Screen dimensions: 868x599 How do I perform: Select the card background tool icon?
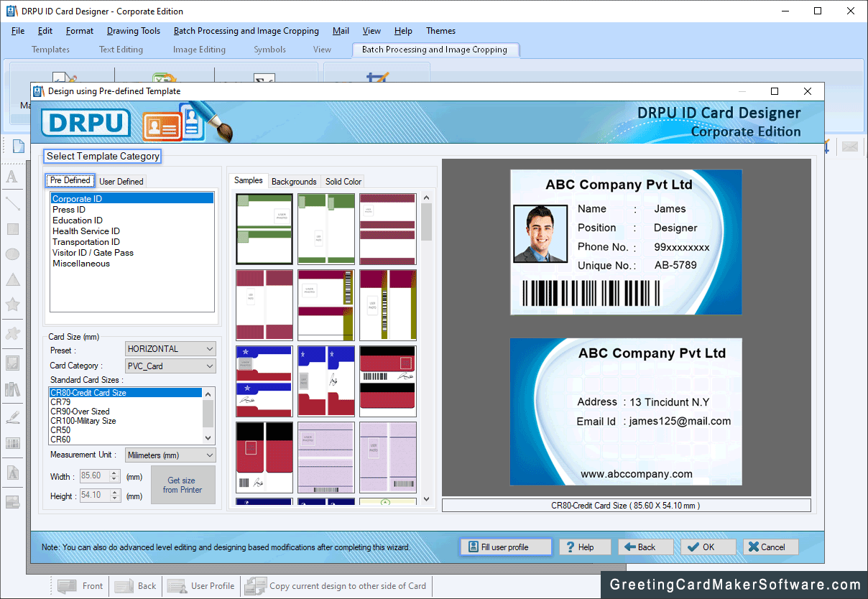coord(12,501)
